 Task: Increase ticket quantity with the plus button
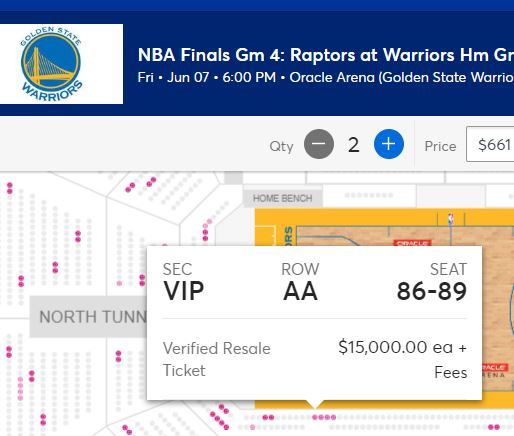[x=389, y=144]
